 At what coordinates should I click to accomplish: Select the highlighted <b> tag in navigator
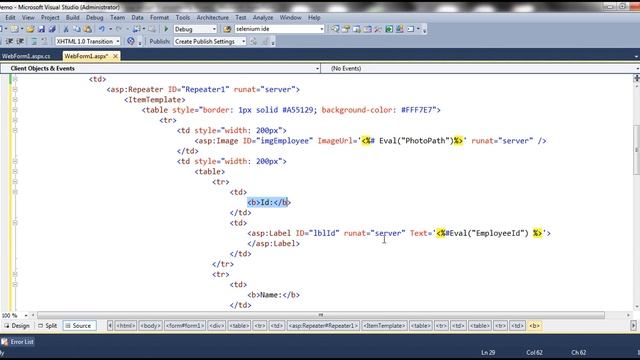(535, 326)
